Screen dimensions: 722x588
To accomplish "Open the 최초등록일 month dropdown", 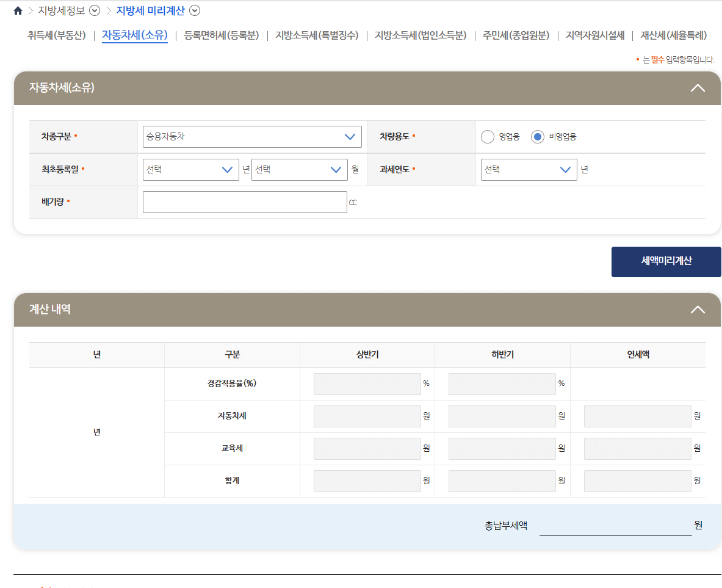I will pos(299,170).
